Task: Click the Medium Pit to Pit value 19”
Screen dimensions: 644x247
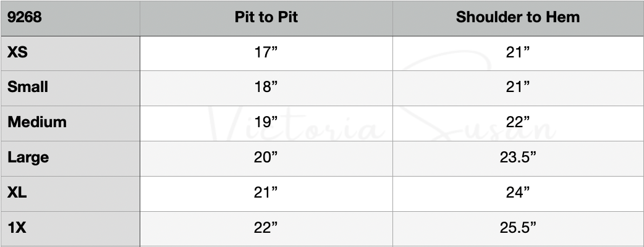Action: (266, 122)
